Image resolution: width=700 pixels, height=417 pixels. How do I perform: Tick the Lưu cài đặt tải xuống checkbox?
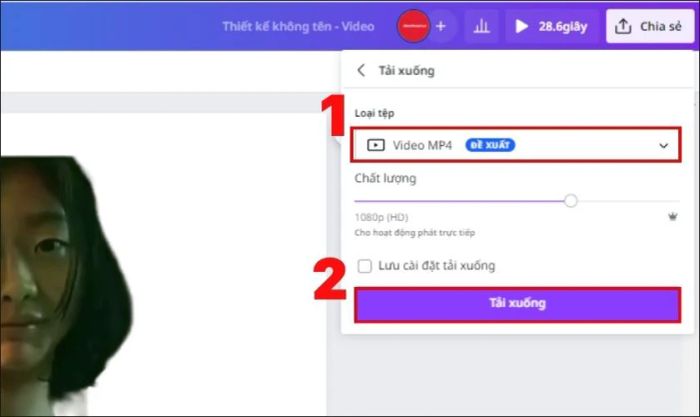(x=364, y=266)
